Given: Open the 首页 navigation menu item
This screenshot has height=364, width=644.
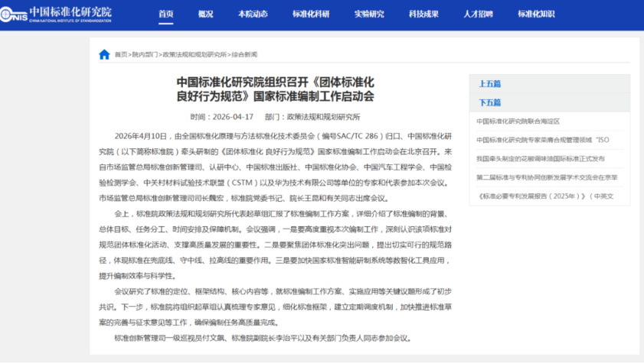Looking at the screenshot, I should point(166,15).
